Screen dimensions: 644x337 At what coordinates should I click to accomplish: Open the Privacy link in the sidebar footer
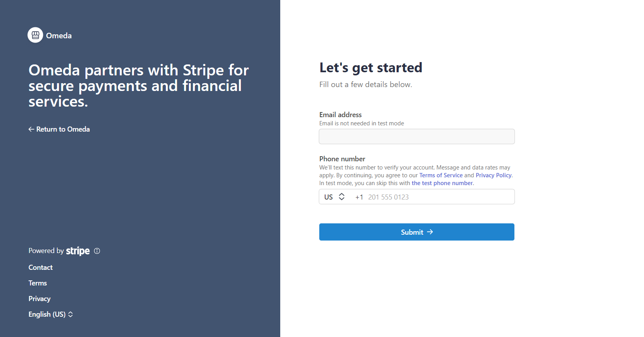39,299
